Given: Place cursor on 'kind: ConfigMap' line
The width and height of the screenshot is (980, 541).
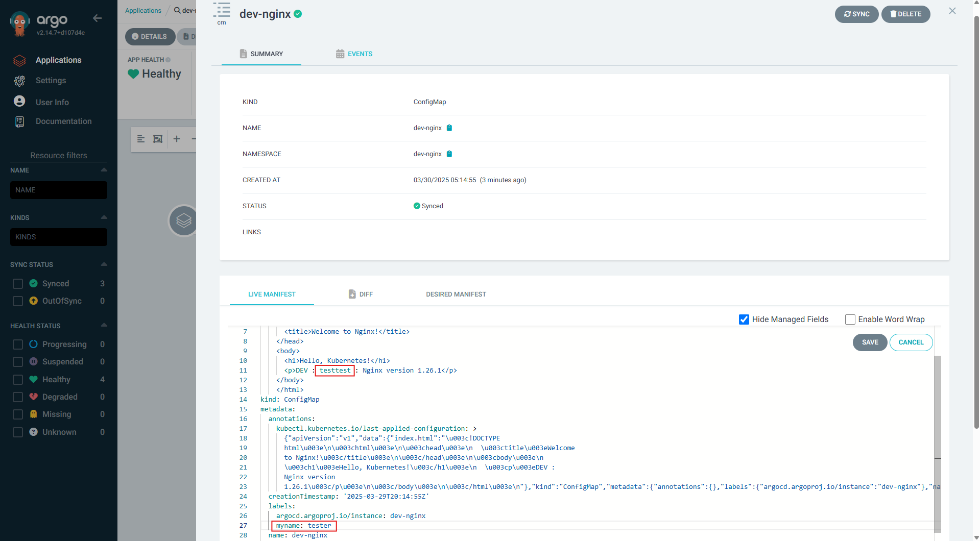Looking at the screenshot, I should point(290,400).
